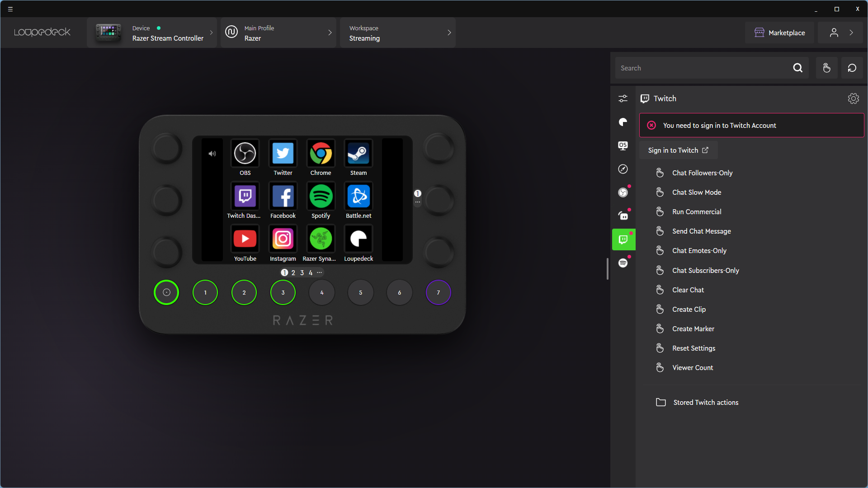868x488 pixels.
Task: Select round button 7 on the device
Action: click(x=438, y=292)
